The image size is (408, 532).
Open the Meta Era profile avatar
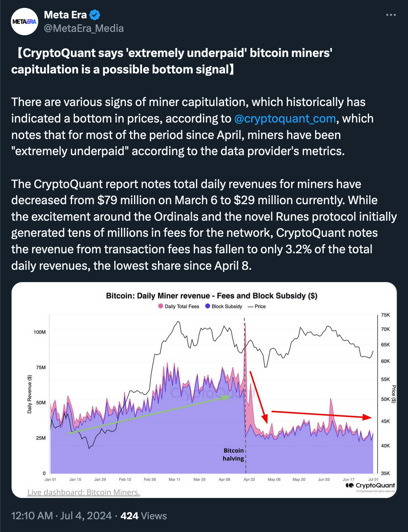25,21
